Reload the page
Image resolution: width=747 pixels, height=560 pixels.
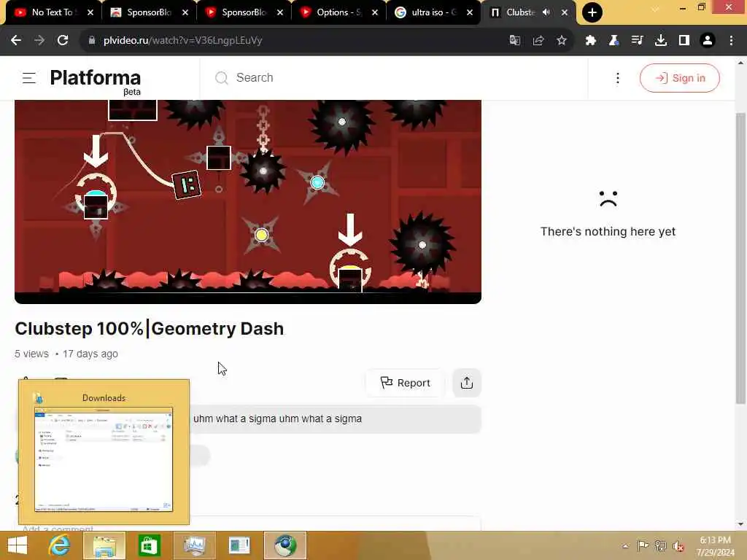pos(63,41)
